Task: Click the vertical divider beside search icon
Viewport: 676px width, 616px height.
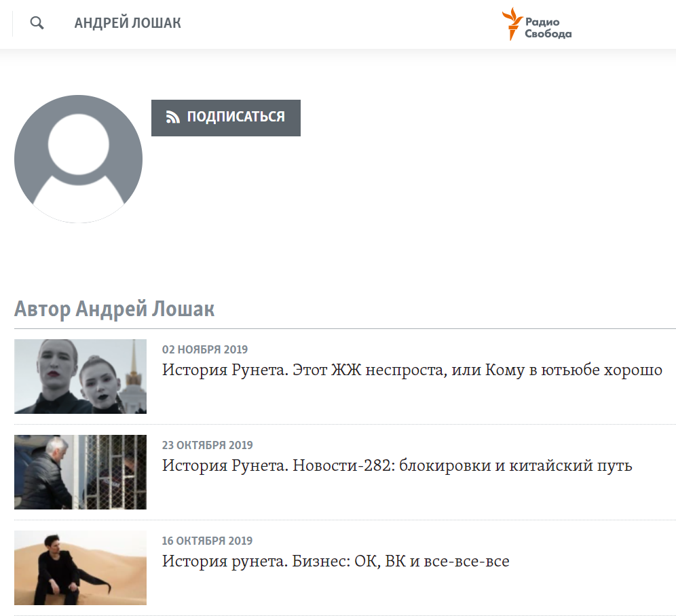Action: [x=12, y=24]
